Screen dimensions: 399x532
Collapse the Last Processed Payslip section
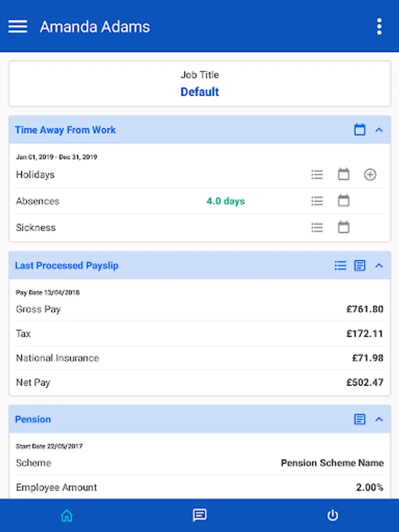pos(379,265)
